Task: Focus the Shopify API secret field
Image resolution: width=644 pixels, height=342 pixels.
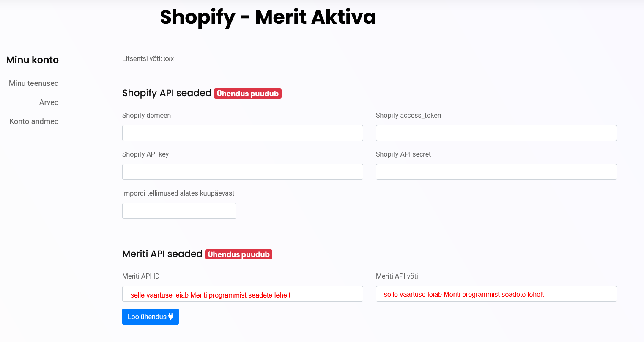Action: click(x=496, y=172)
